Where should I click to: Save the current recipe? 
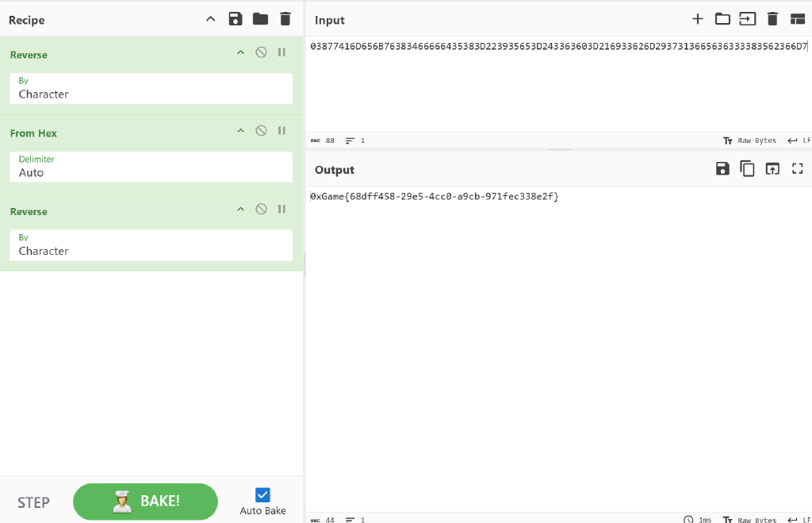(236, 19)
